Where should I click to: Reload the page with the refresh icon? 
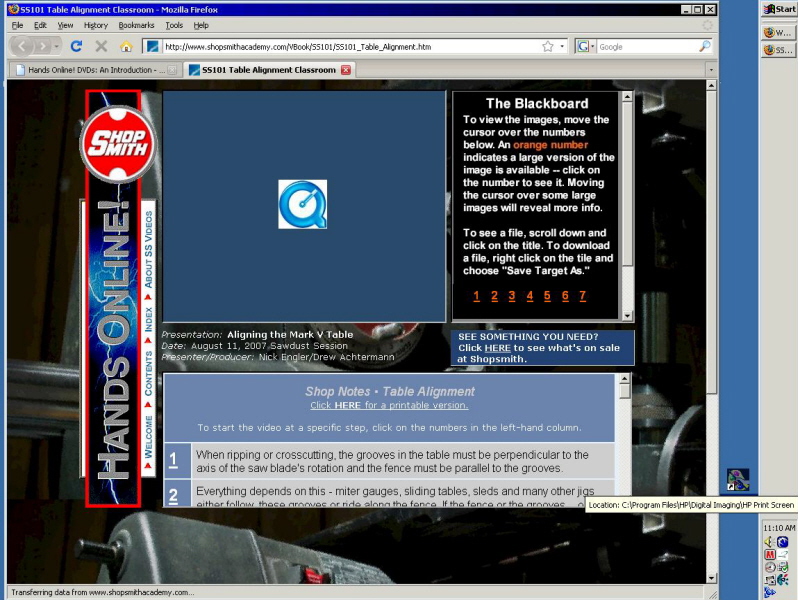(76, 46)
